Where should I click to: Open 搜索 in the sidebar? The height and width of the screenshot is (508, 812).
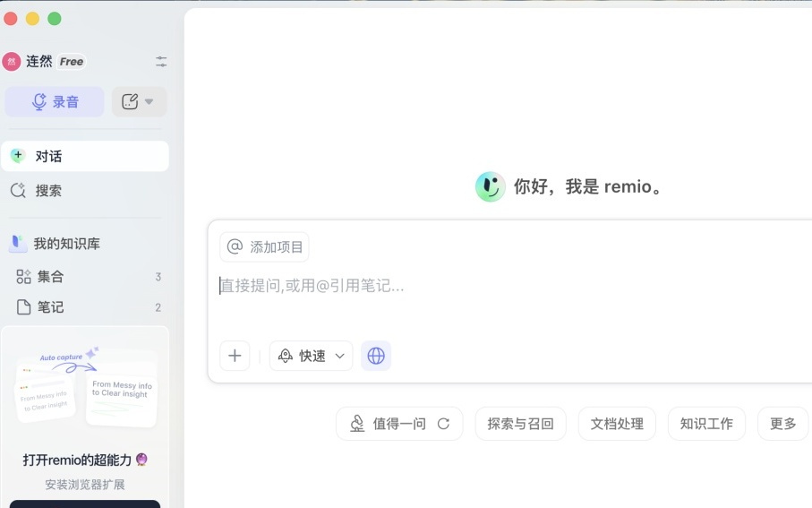click(85, 190)
